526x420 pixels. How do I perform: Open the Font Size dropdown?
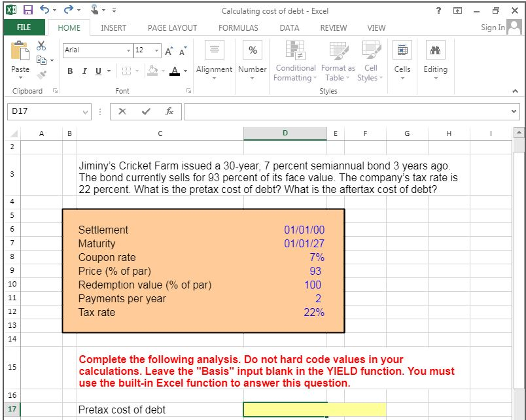click(155, 50)
